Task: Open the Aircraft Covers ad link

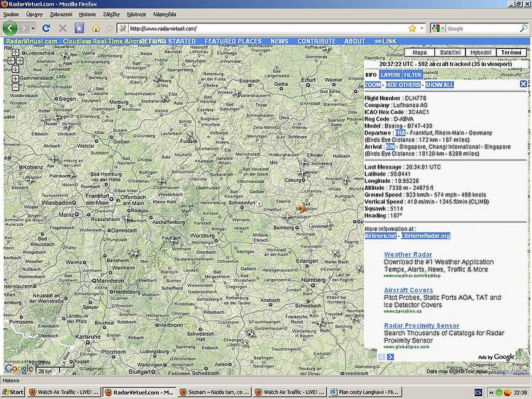Action: point(408,290)
